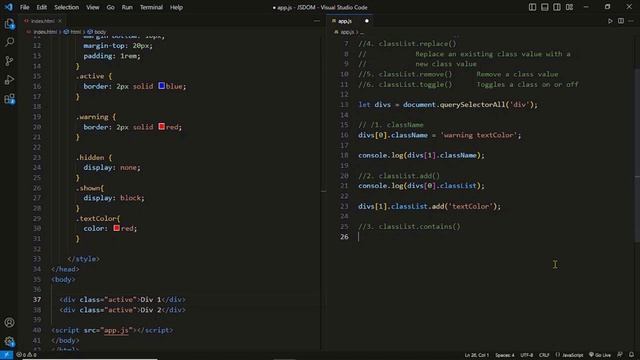
Task: Open errors and warnings in the status bar
Action: point(27,355)
